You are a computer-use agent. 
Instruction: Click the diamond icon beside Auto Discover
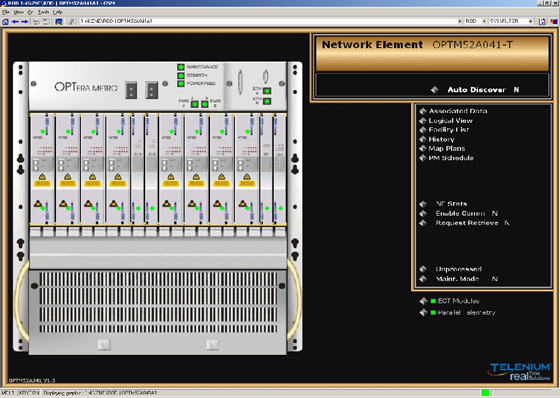[x=434, y=90]
